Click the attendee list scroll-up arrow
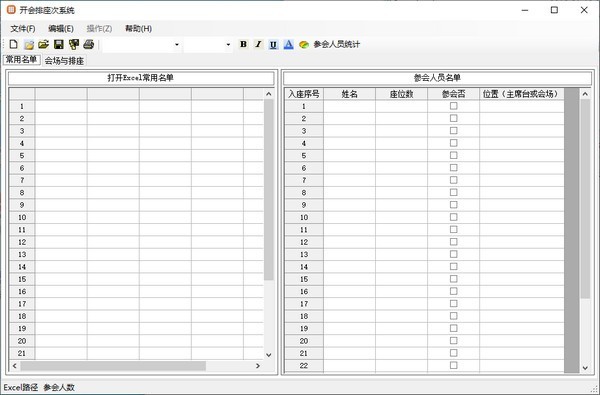Viewport: 600px width, 395px height. click(585, 94)
